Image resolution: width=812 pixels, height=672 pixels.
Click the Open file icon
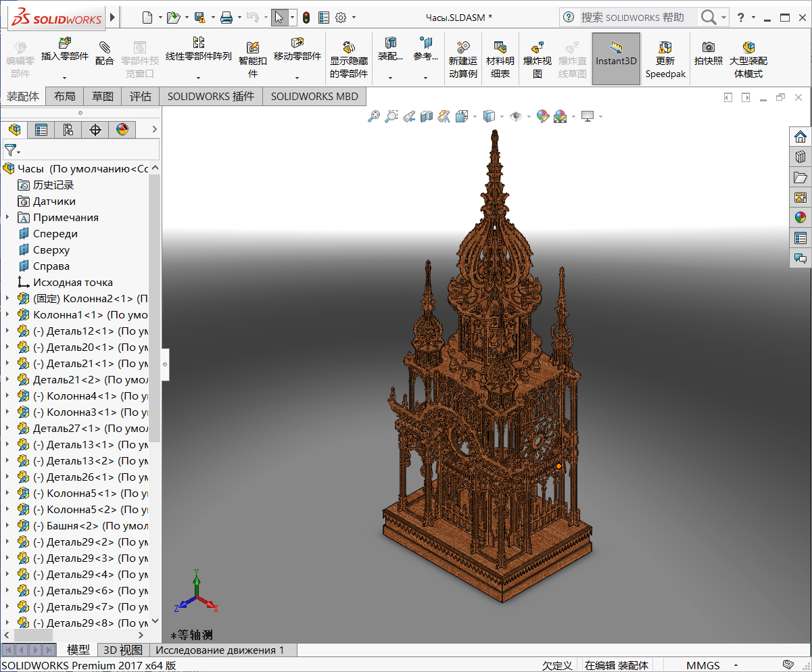(173, 18)
